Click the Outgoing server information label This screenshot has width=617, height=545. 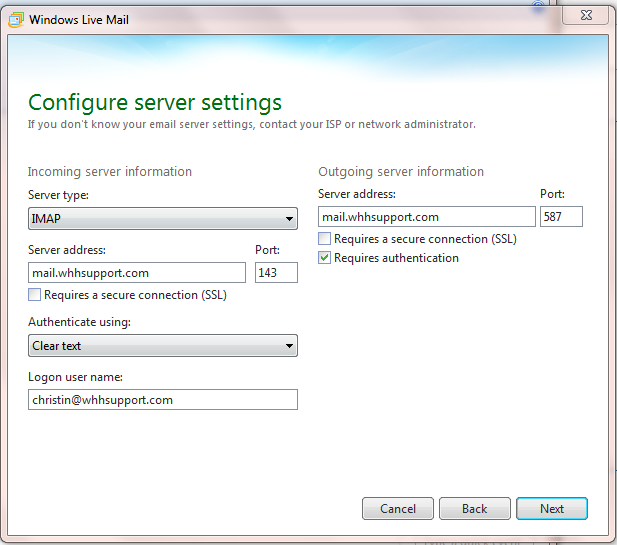pos(401,172)
